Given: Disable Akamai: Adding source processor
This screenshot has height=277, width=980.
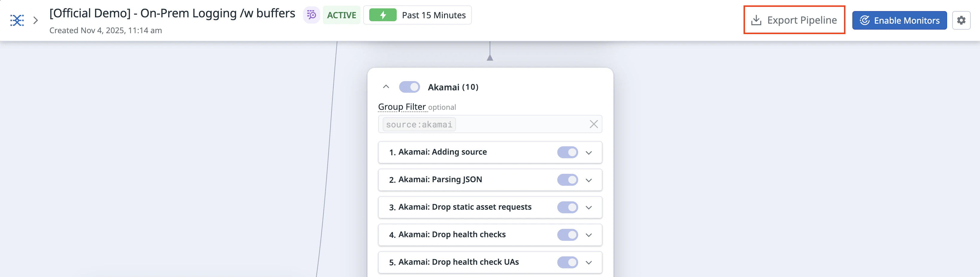Looking at the screenshot, I should [x=567, y=152].
